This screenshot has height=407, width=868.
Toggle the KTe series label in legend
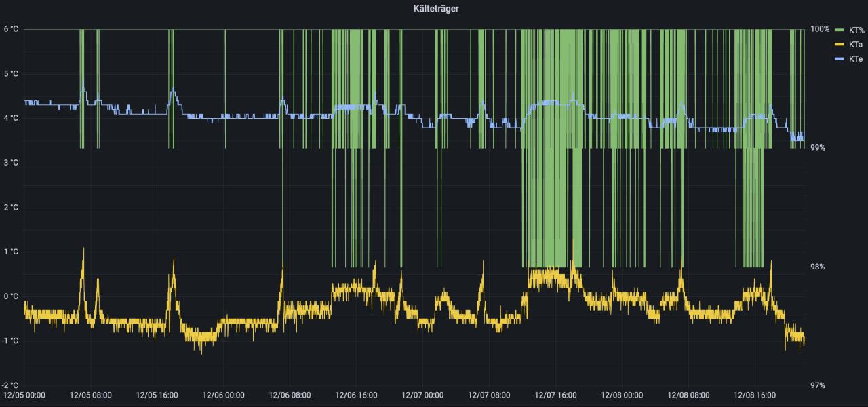click(x=856, y=59)
